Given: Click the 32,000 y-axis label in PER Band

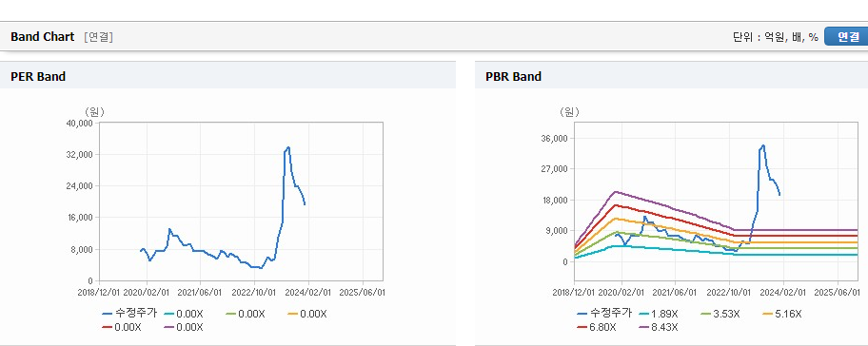Looking at the screenshot, I should click(79, 155).
